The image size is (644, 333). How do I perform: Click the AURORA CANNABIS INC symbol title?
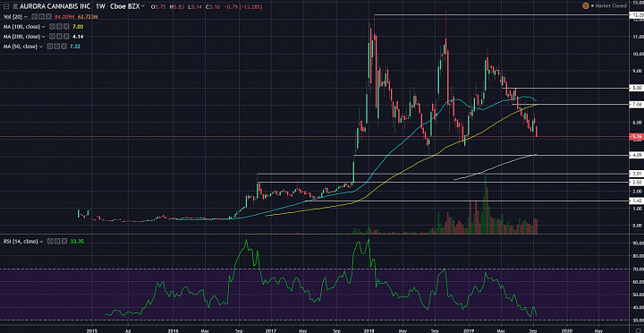pos(55,6)
